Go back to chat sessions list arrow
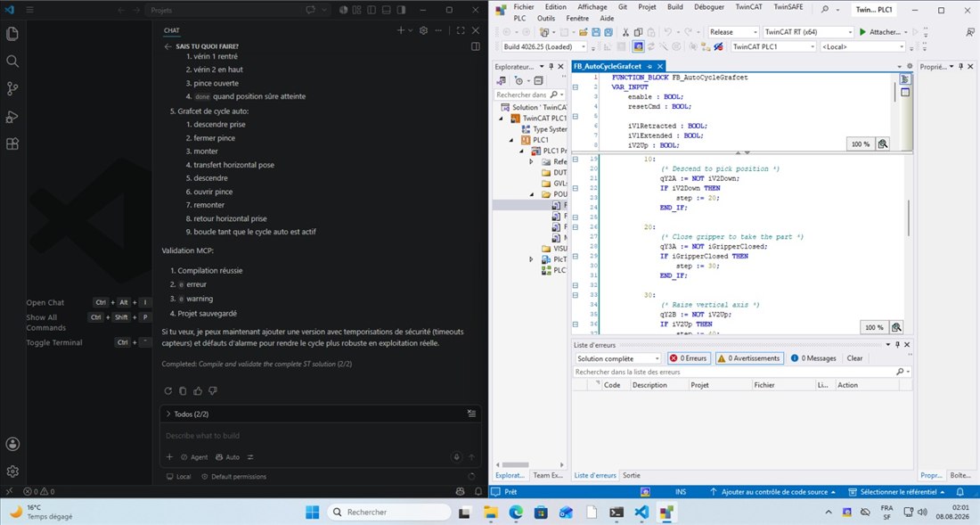 (x=167, y=46)
